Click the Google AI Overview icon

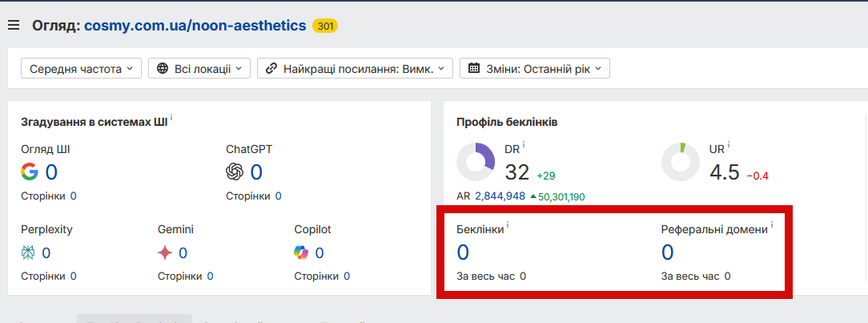30,172
